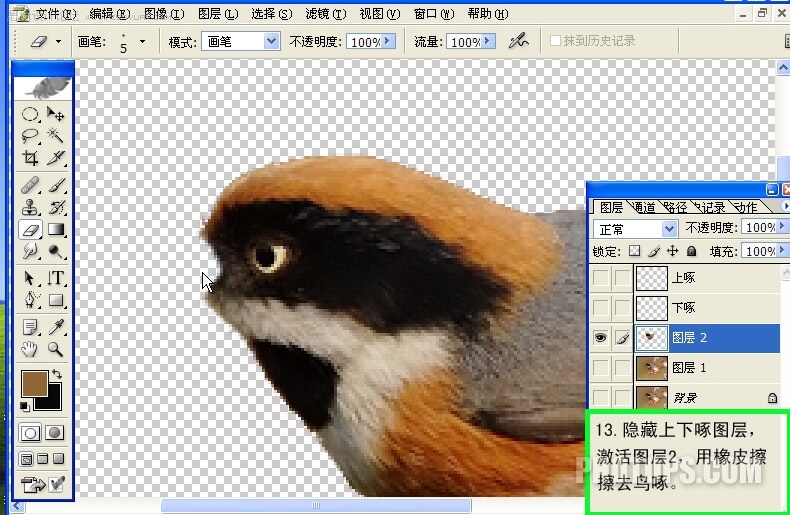This screenshot has width=790, height=515.
Task: Select the Type tool
Action: (55, 278)
